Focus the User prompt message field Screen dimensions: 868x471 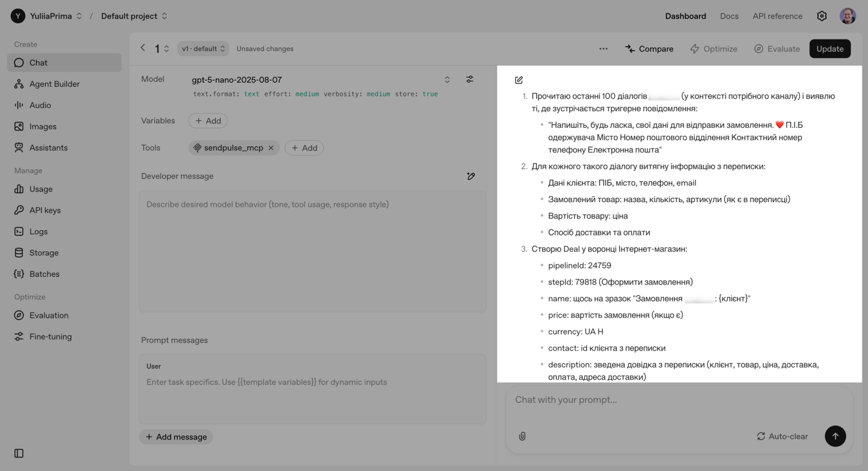tap(312, 389)
